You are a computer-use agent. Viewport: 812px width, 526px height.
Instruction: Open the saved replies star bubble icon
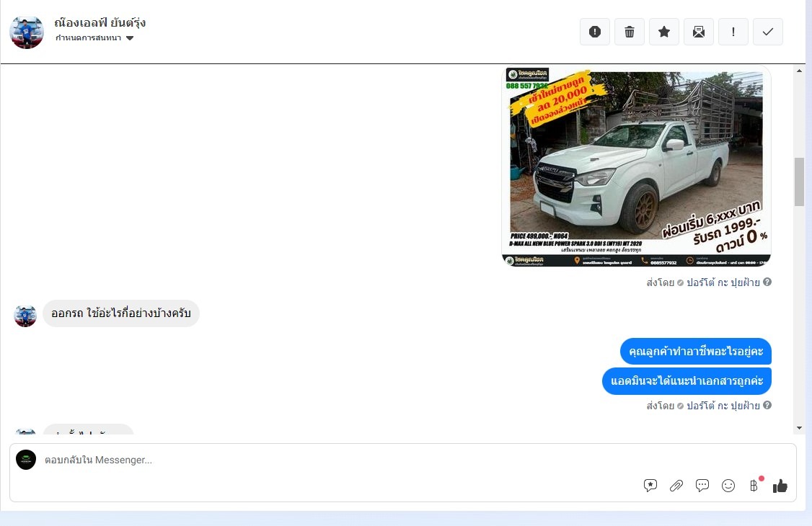(650, 485)
